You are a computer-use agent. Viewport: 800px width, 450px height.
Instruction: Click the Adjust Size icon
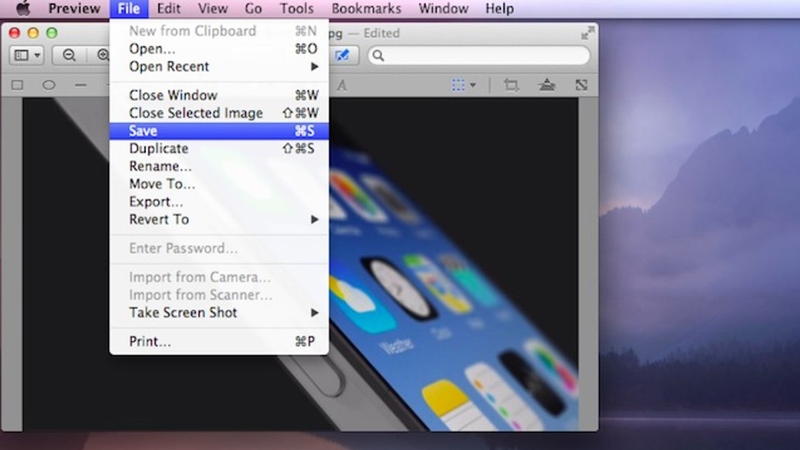pyautogui.click(x=582, y=85)
